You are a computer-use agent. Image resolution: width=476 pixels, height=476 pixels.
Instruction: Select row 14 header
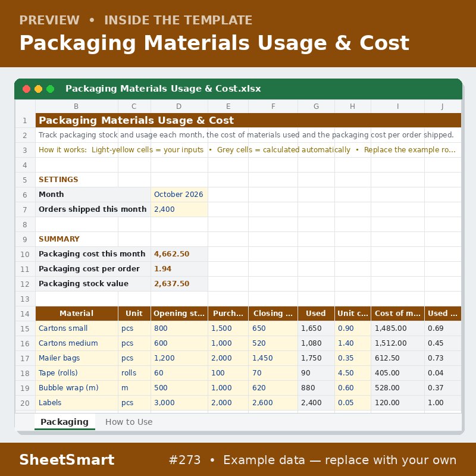pyautogui.click(x=25, y=314)
